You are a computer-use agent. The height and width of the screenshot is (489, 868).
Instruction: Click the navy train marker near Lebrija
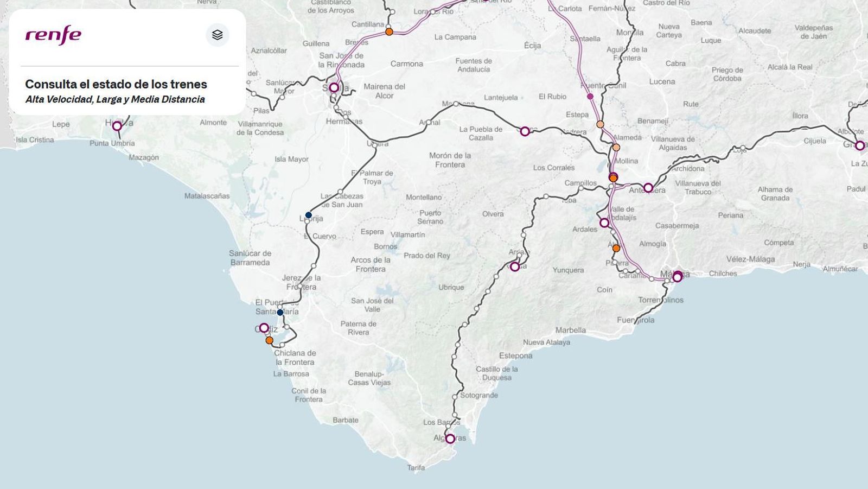(308, 214)
